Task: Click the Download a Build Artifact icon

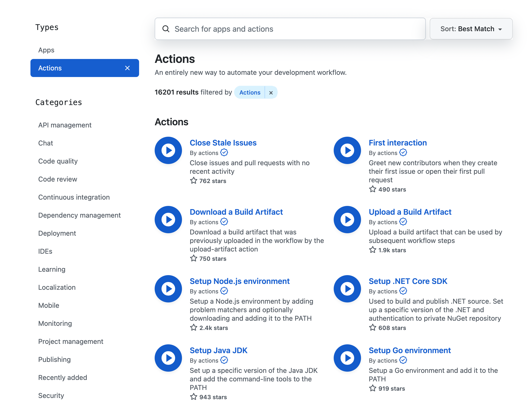Action: click(x=168, y=220)
